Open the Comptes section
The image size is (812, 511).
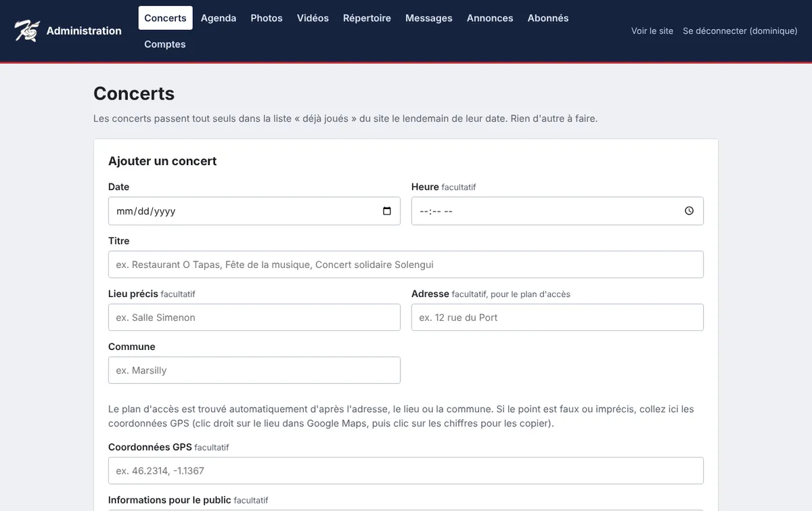(x=165, y=44)
